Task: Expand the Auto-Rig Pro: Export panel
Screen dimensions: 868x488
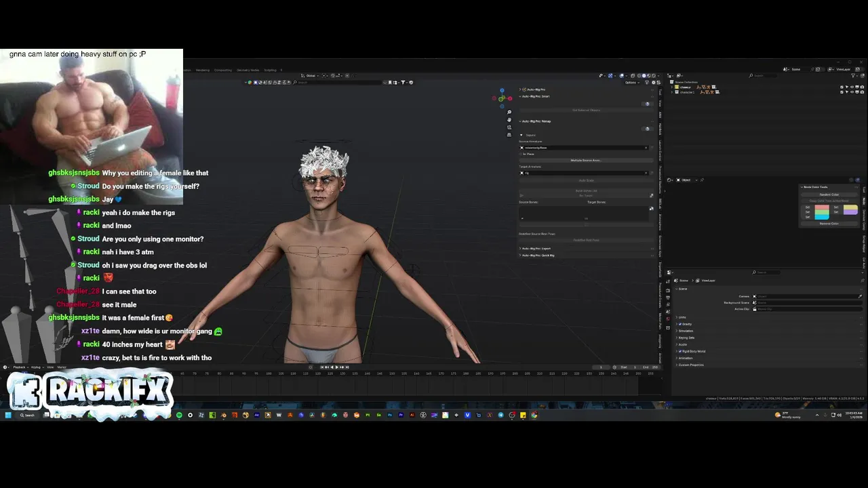Action: (520, 249)
